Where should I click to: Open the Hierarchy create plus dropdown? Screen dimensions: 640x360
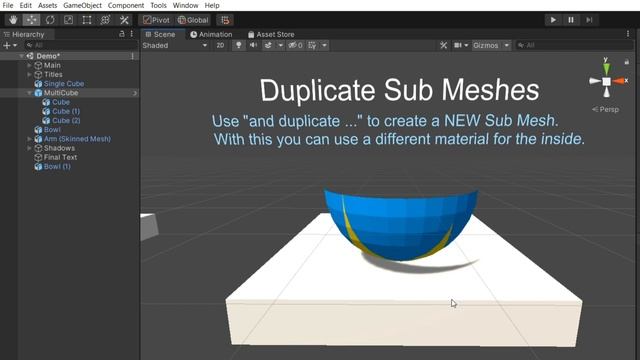[x=10, y=45]
